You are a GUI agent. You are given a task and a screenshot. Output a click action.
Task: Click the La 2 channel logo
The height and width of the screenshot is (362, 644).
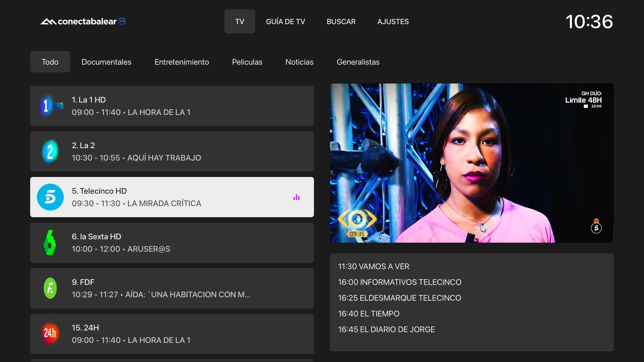click(x=50, y=152)
